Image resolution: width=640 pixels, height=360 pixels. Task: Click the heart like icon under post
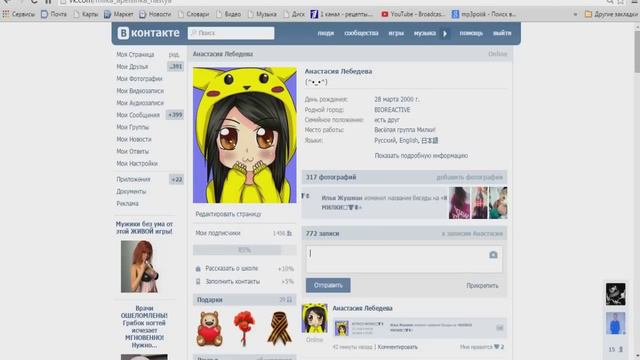(x=496, y=347)
